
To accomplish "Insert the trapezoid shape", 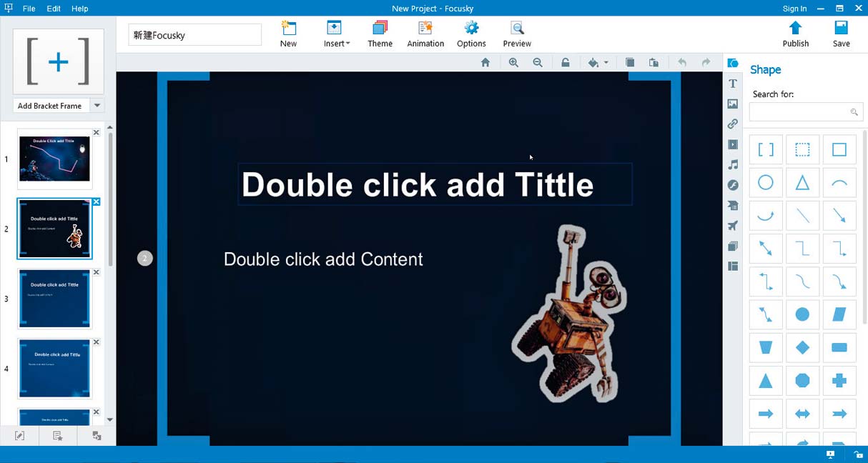I will point(766,348).
